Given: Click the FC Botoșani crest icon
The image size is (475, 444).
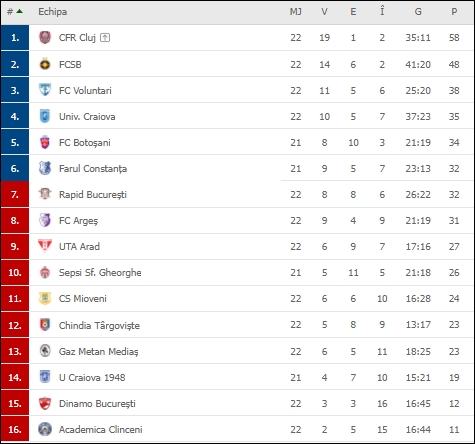Looking at the screenshot, I should coord(45,142).
